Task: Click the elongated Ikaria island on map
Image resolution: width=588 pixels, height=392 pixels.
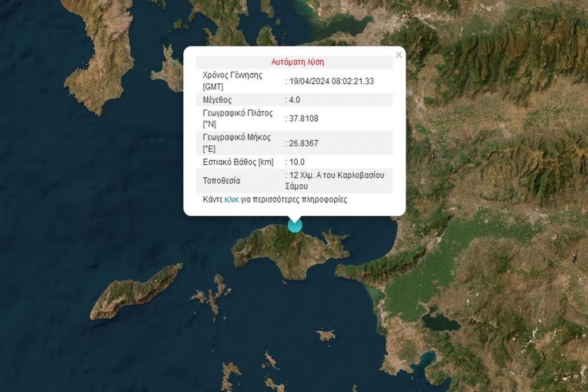Action: pyautogui.click(x=137, y=292)
